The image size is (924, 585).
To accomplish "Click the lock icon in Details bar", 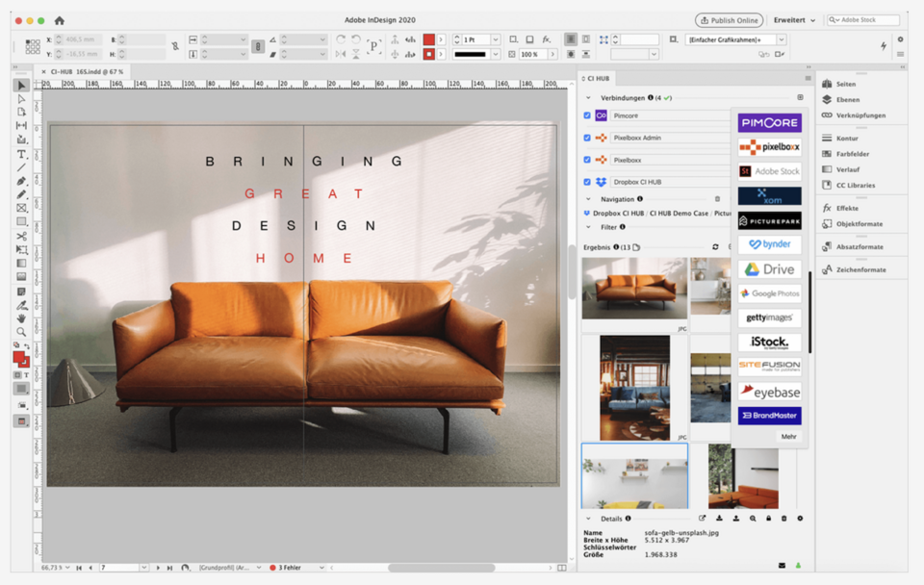I will tap(768, 519).
